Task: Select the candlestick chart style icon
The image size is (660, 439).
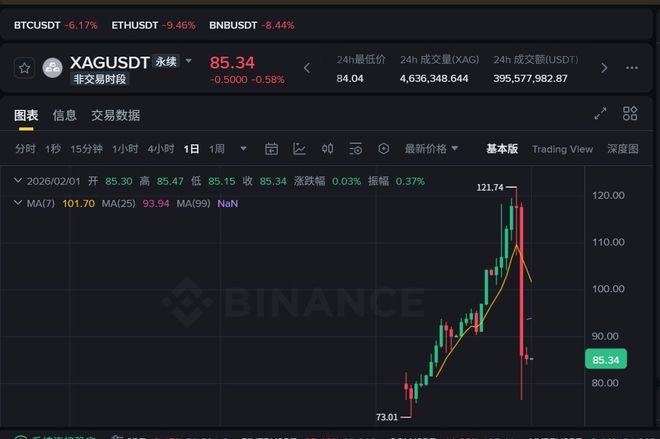Action: (x=327, y=149)
